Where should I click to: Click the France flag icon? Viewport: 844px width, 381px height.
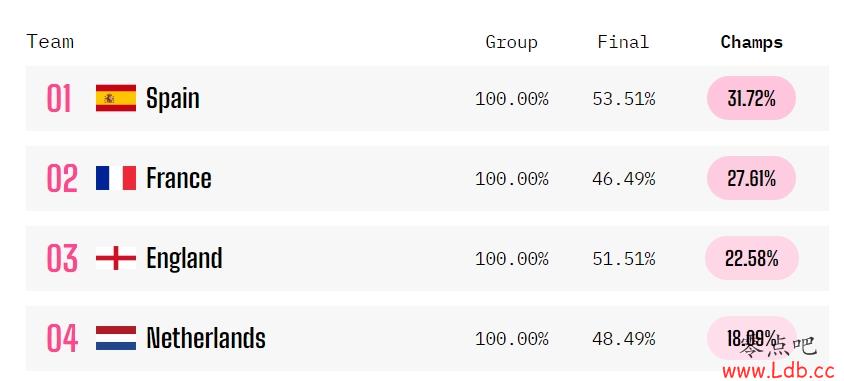[x=116, y=178]
